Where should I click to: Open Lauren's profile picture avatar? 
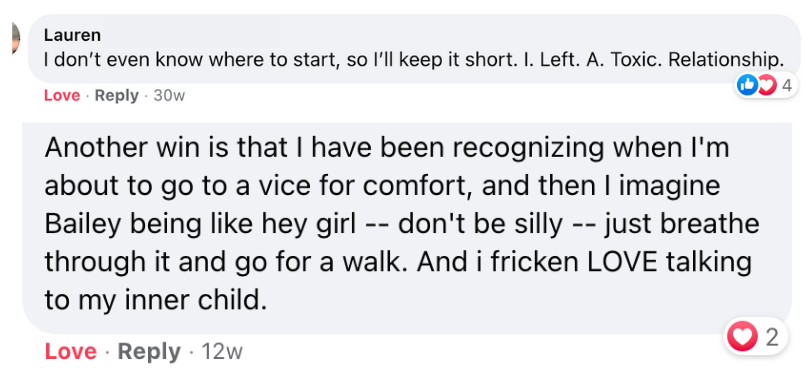click(15, 40)
